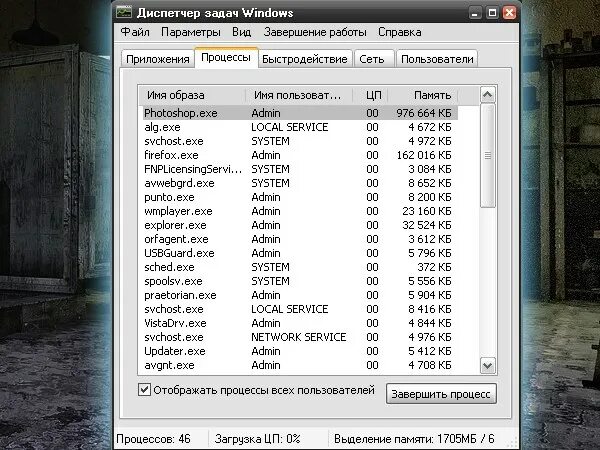This screenshot has width=600, height=450.
Task: Select the orfagent.exe process
Action: (x=300, y=239)
